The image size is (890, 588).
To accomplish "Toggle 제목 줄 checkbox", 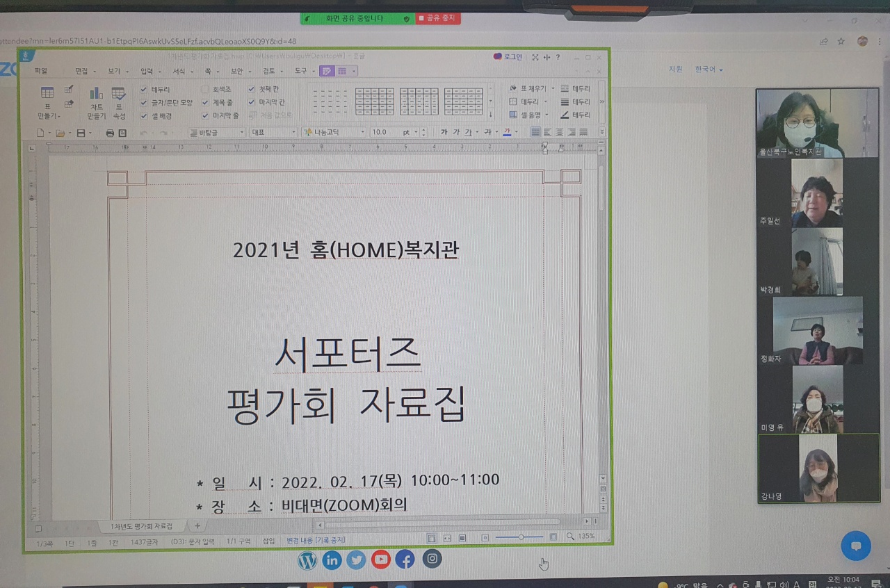I will (x=205, y=102).
